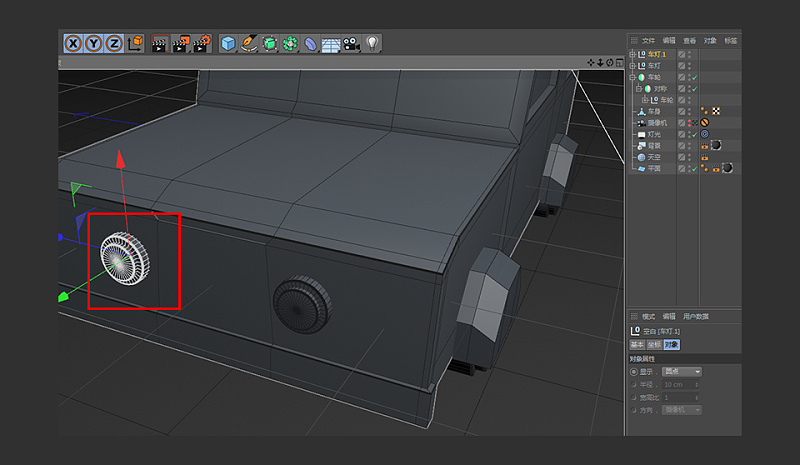Open the 对象 menu in object manager
800x465 pixels.
pyautogui.click(x=710, y=40)
